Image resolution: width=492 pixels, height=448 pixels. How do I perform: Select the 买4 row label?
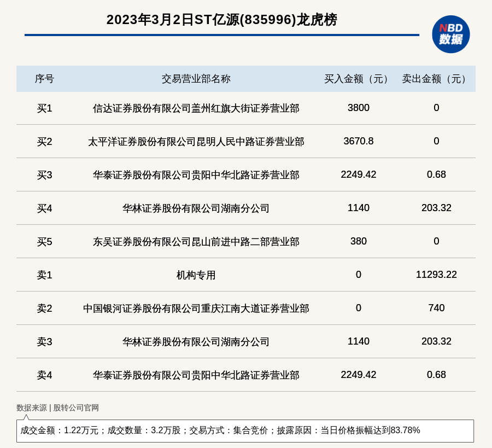point(44,208)
